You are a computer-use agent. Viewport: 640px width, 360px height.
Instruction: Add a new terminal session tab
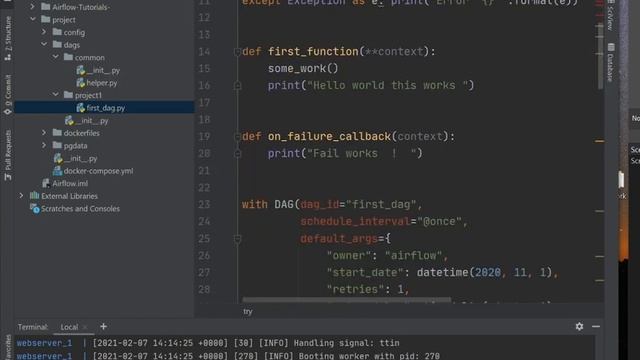(x=103, y=327)
